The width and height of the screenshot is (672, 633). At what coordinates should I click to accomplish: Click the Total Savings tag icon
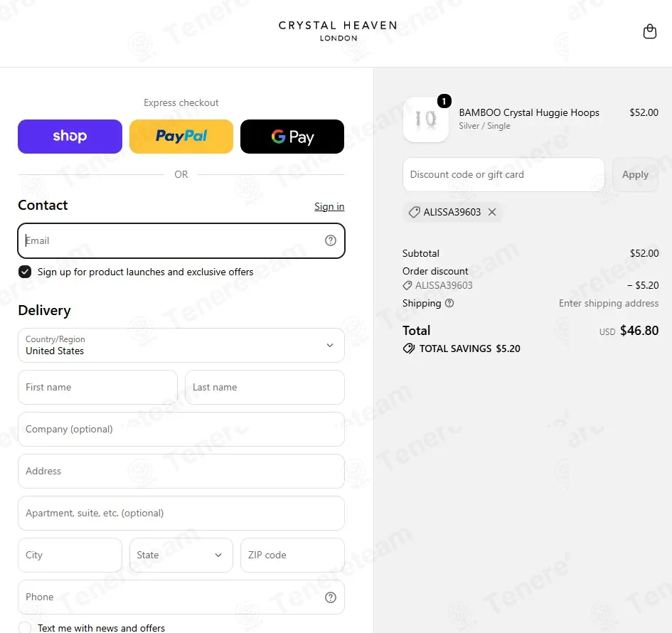click(408, 349)
